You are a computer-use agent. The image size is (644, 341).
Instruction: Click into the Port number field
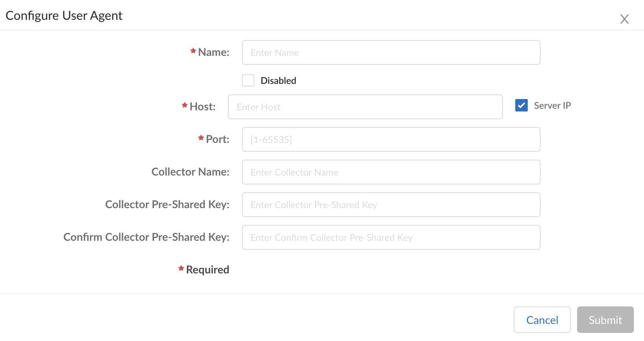[x=391, y=139]
